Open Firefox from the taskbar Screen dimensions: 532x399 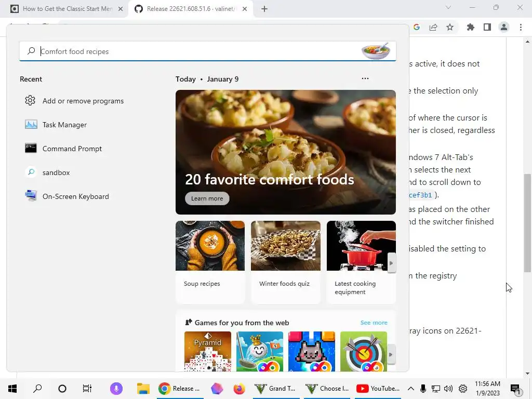pos(239,389)
